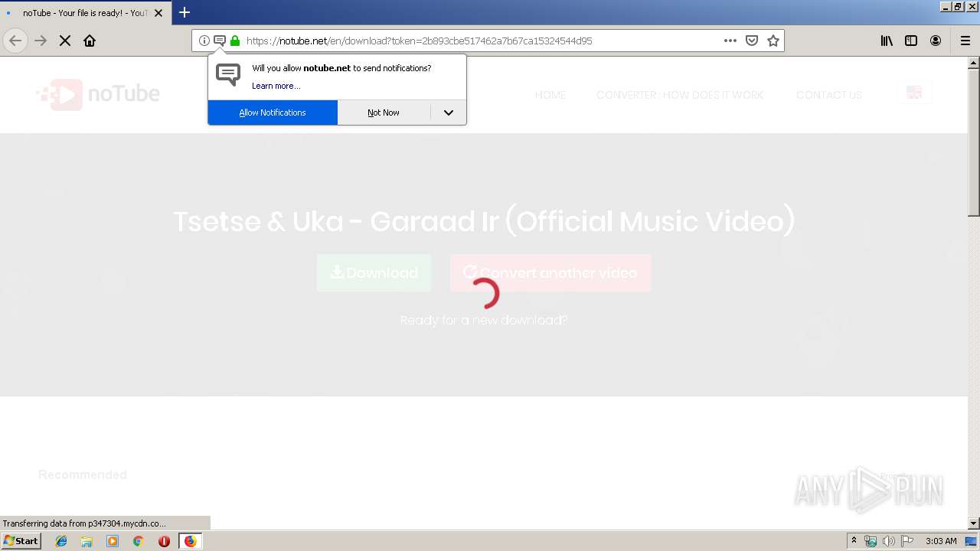The image size is (980, 551).
Task: Show the green padlock connection details
Action: [x=235, y=41]
